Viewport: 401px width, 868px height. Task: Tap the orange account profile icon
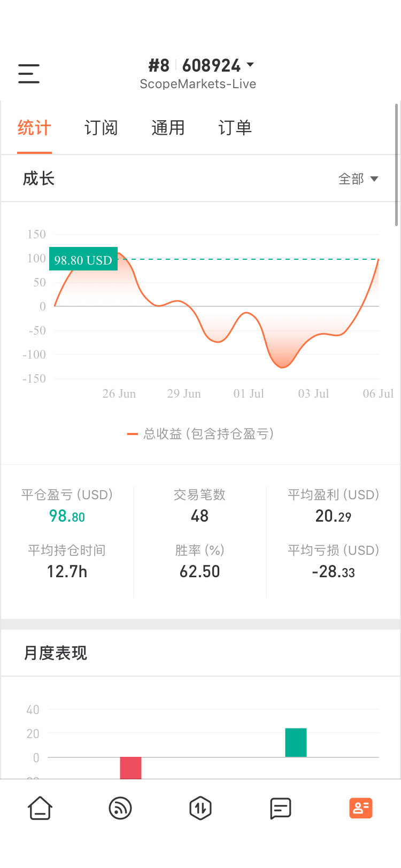pyautogui.click(x=361, y=808)
